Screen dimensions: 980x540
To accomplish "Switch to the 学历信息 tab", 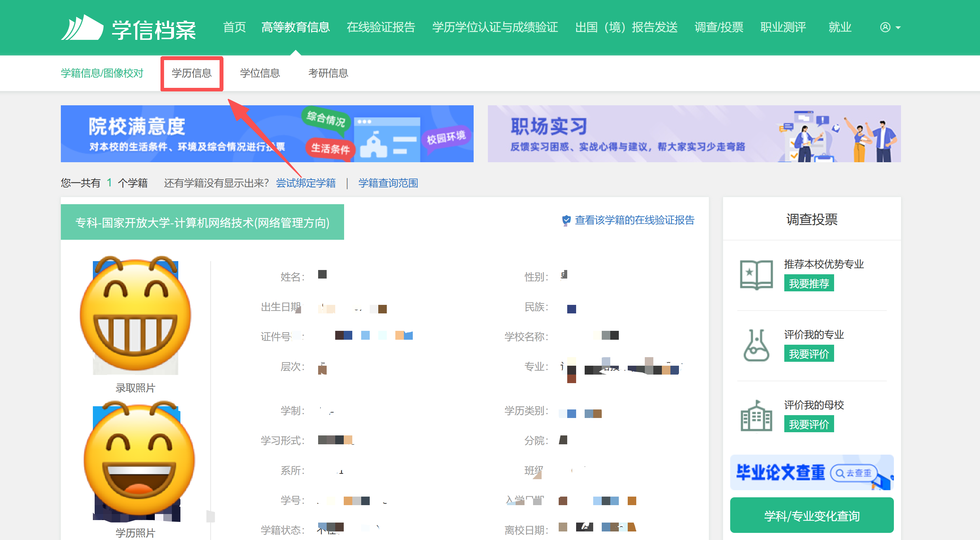I will (192, 73).
